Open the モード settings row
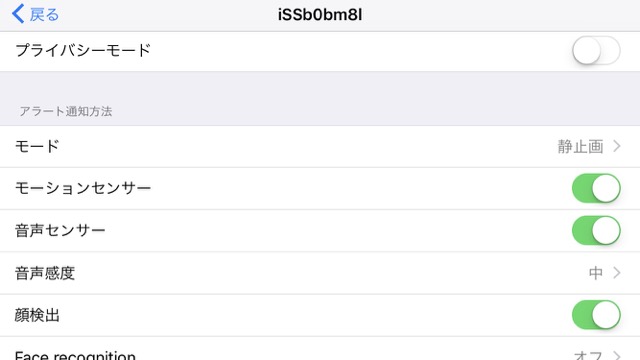Image resolution: width=640 pixels, height=360 pixels. (x=320, y=147)
